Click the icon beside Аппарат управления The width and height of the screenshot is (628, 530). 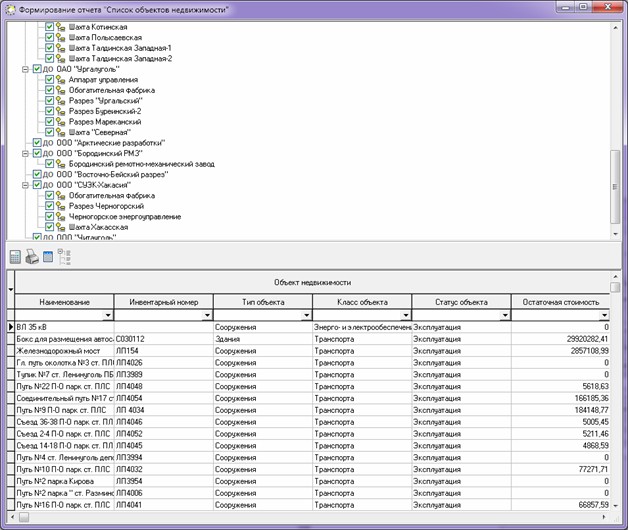point(61,79)
